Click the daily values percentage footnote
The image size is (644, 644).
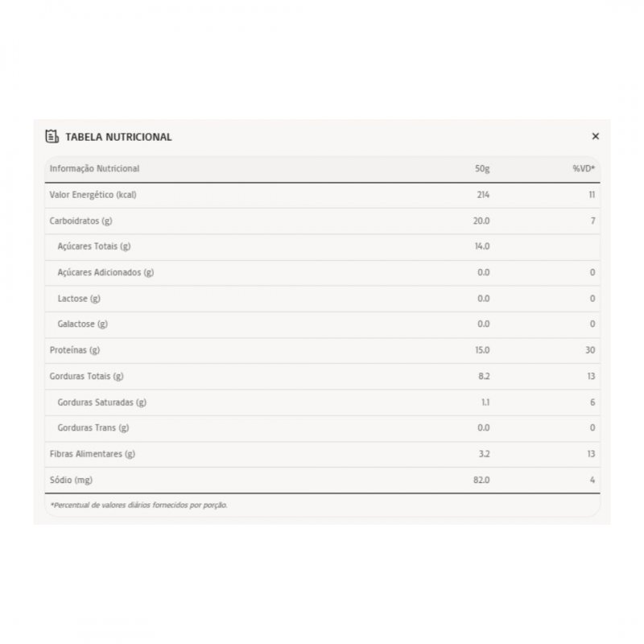[x=139, y=506]
